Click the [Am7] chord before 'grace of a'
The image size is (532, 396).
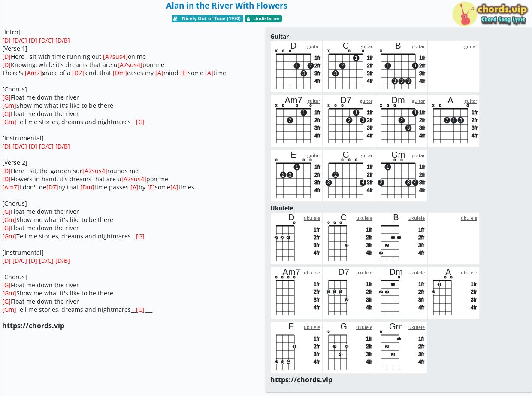pyautogui.click(x=33, y=73)
